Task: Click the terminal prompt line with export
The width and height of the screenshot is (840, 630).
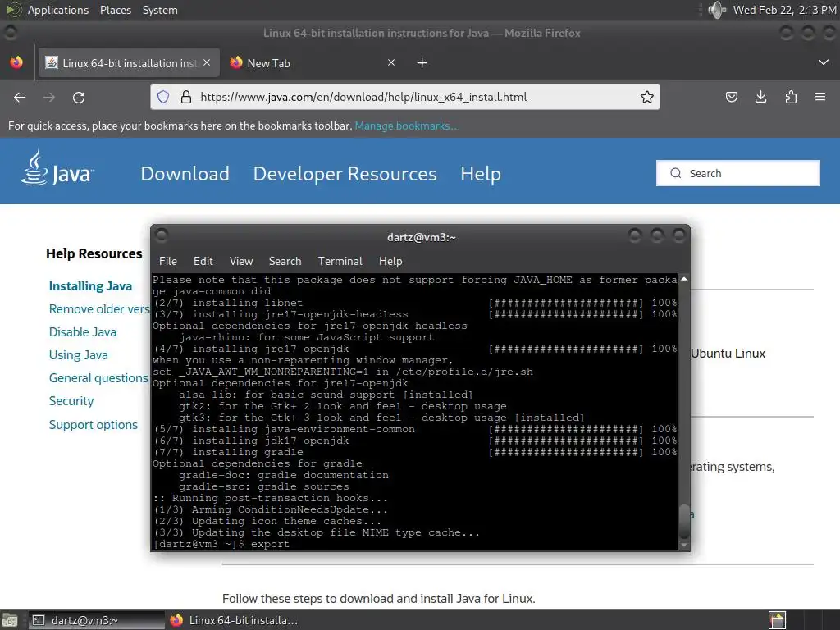Action: (x=221, y=544)
